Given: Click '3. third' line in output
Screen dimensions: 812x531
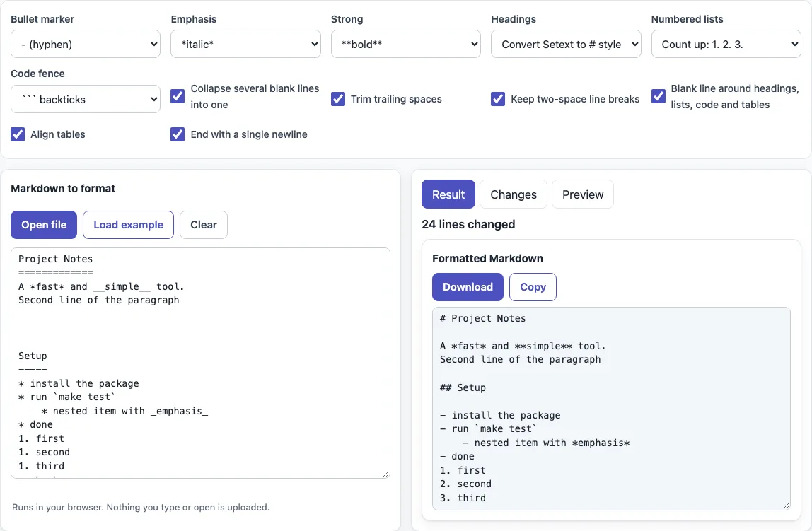Looking at the screenshot, I should coord(463,498).
